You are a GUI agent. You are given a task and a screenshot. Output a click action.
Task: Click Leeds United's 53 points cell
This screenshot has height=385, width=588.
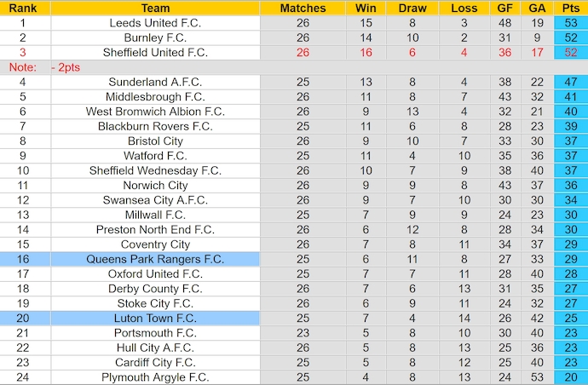coord(570,23)
